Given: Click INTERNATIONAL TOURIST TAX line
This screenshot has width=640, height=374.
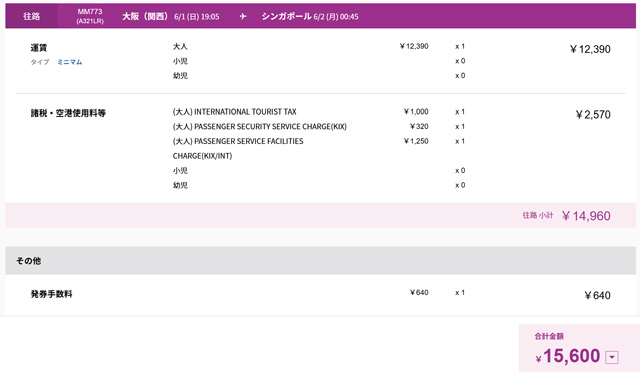Looking at the screenshot, I should tap(234, 112).
